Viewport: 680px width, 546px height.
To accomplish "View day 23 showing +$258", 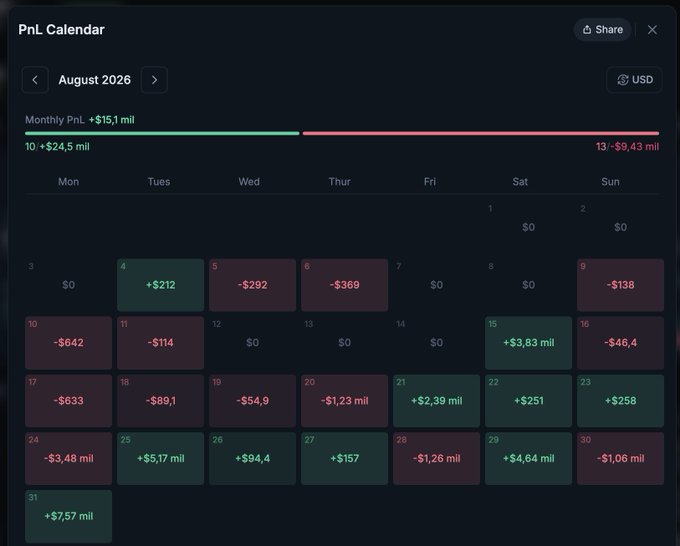I will [x=620, y=401].
